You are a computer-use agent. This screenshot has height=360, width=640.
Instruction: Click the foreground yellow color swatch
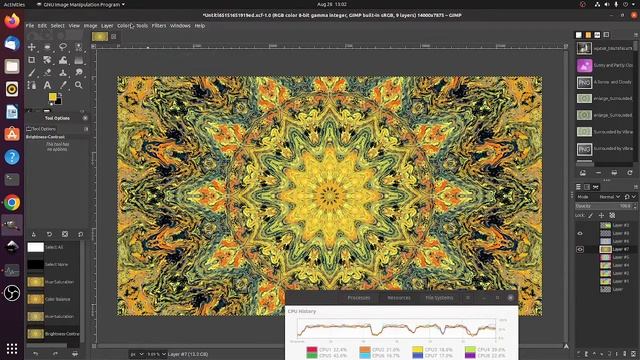tap(53, 97)
